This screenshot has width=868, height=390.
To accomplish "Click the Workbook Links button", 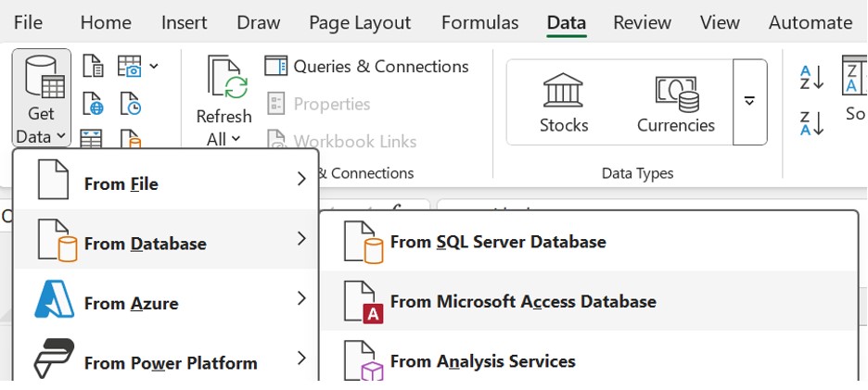I will (x=341, y=141).
